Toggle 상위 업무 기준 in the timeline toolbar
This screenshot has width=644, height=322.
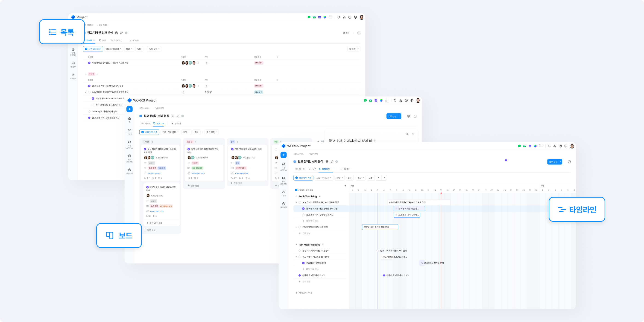303,178
